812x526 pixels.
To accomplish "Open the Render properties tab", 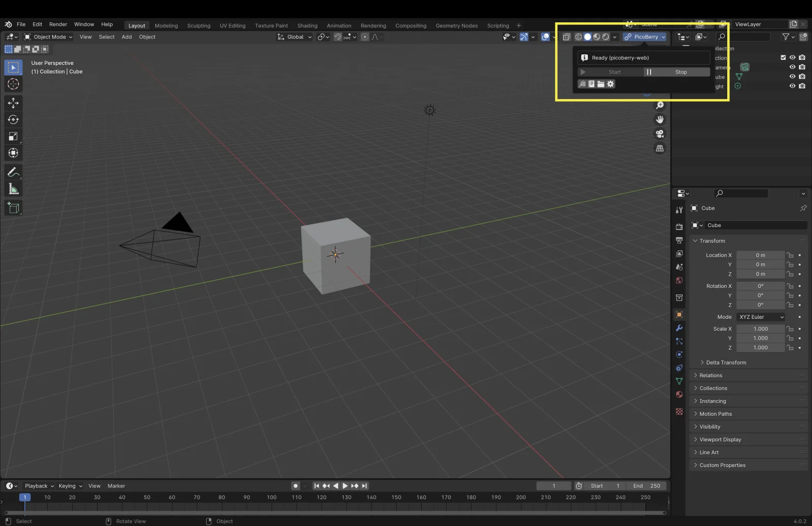I will 679,227.
